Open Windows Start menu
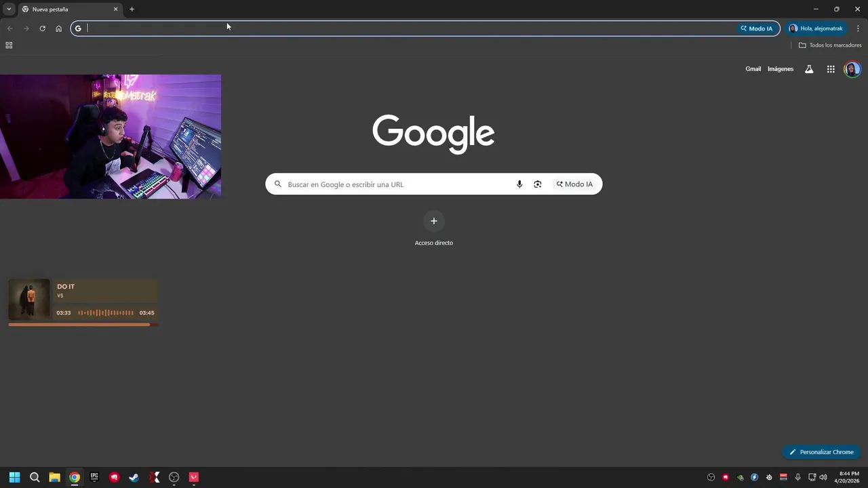This screenshot has height=488, width=868. 14,477
